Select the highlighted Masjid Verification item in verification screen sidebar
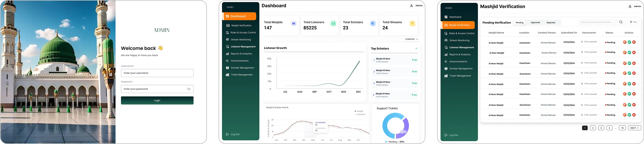 (x=458, y=25)
